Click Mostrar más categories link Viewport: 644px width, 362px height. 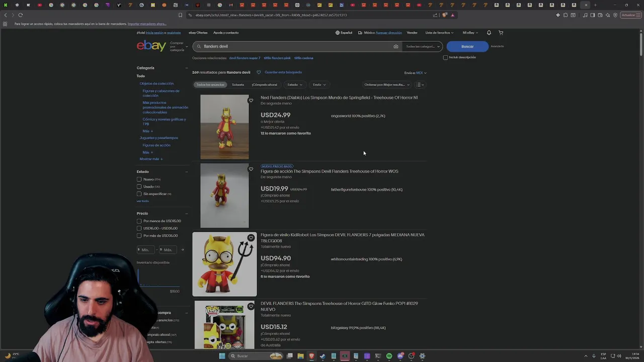[151, 159]
